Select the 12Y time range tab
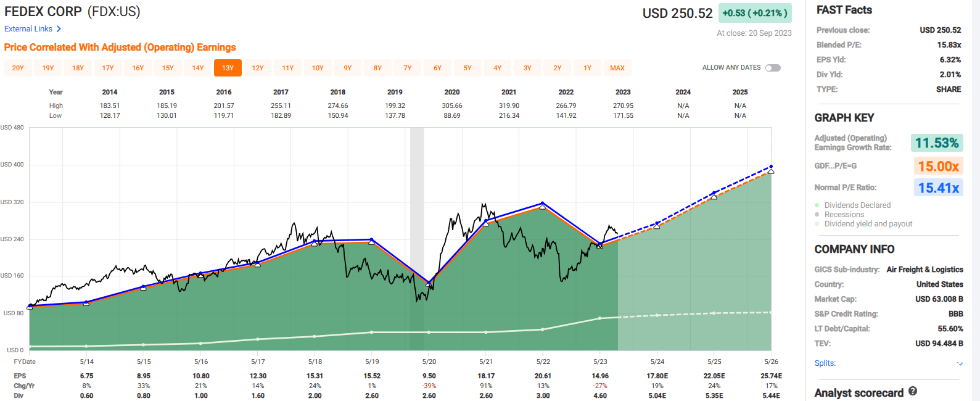980x401 pixels. click(258, 68)
